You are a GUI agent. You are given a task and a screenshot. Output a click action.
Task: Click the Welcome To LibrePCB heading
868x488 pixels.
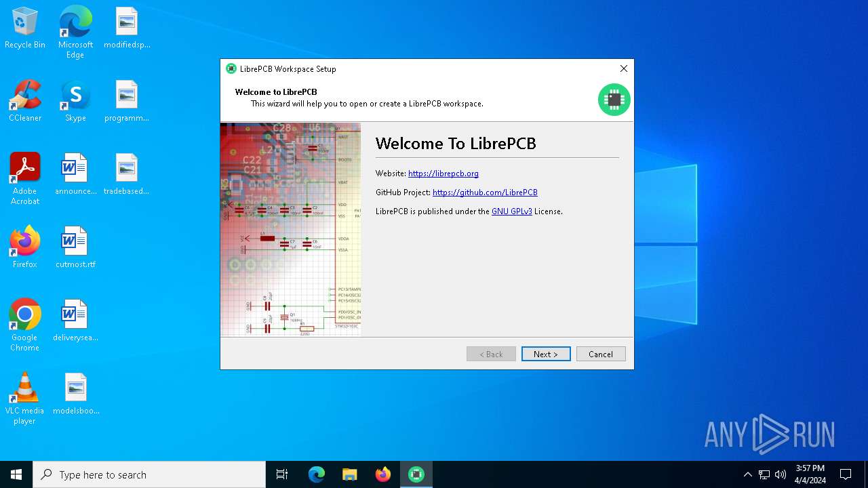[x=456, y=144]
